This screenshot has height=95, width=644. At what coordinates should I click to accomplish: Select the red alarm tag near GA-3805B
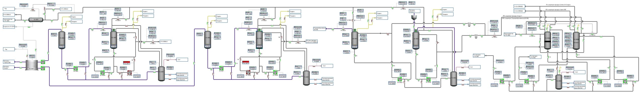coord(127,62)
